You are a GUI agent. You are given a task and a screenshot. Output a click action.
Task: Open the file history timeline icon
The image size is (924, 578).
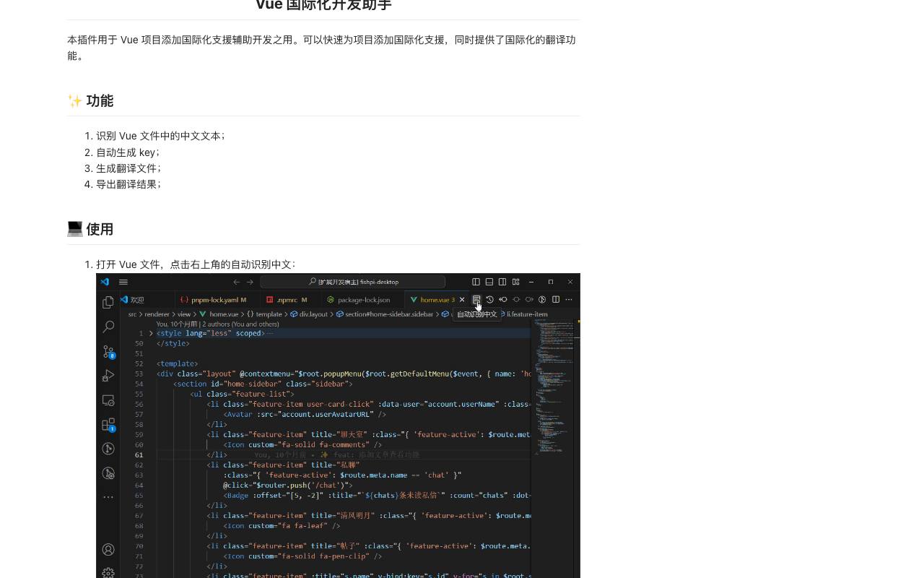pos(489,299)
